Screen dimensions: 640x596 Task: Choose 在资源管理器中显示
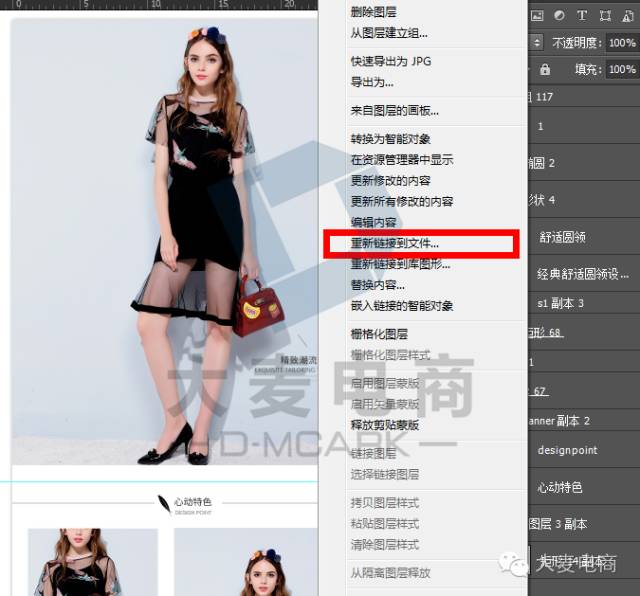point(402,160)
